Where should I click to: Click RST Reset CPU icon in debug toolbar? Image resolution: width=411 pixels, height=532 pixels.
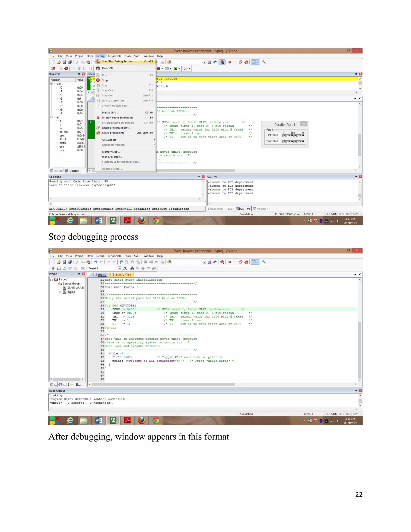coord(53,68)
